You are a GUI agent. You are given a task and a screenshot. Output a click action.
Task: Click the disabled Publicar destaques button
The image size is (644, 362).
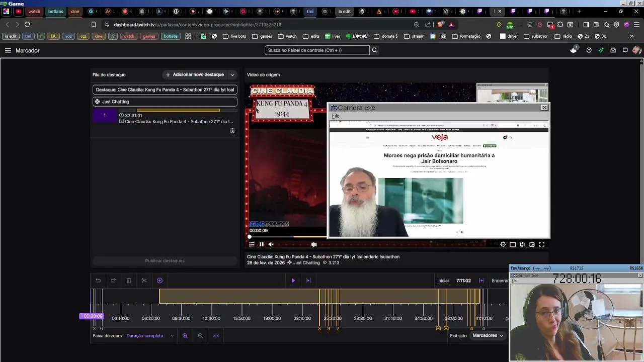point(165,261)
